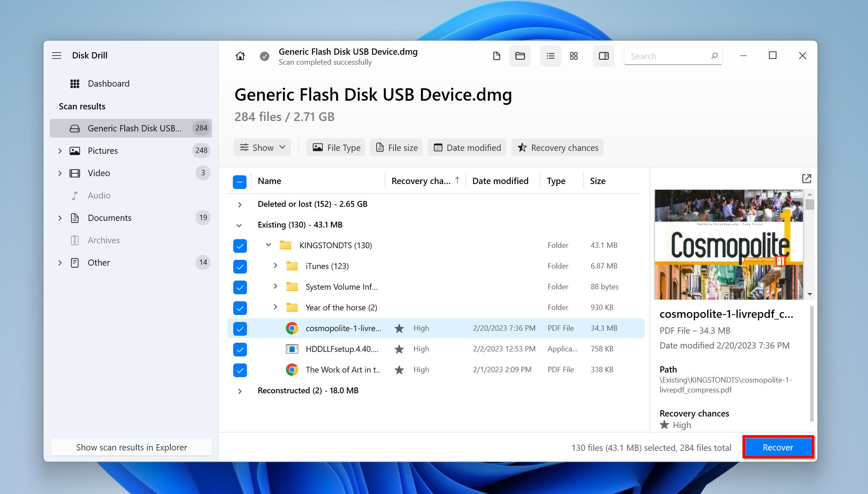The width and height of the screenshot is (868, 494).
Task: Click the preview panel scrollbar
Action: pyautogui.click(x=811, y=364)
